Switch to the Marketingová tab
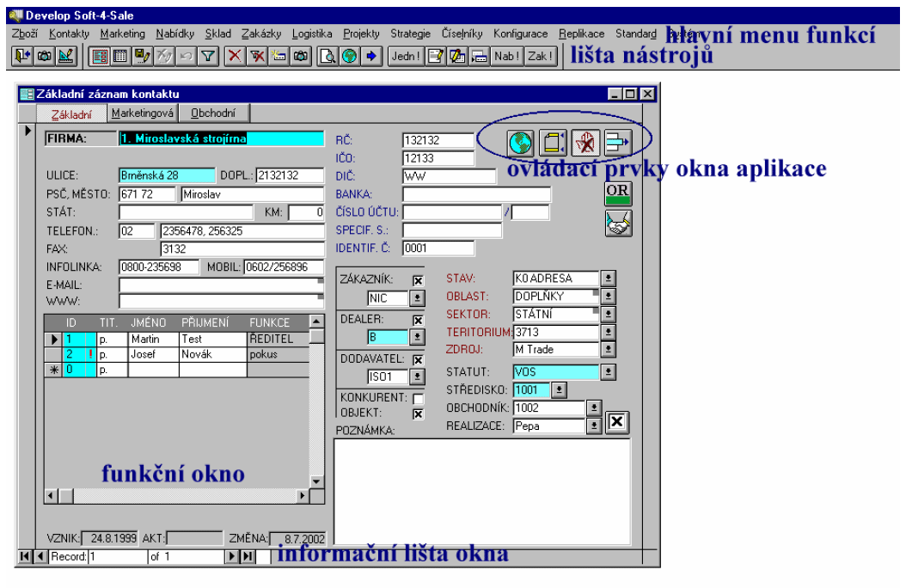Screen dimensions: 906x588 (x=143, y=113)
